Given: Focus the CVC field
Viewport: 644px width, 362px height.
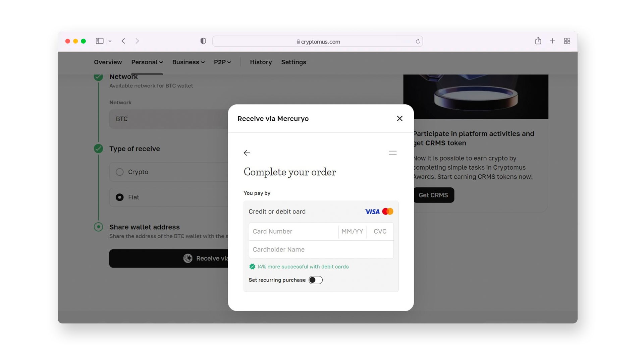Looking at the screenshot, I should [x=380, y=231].
